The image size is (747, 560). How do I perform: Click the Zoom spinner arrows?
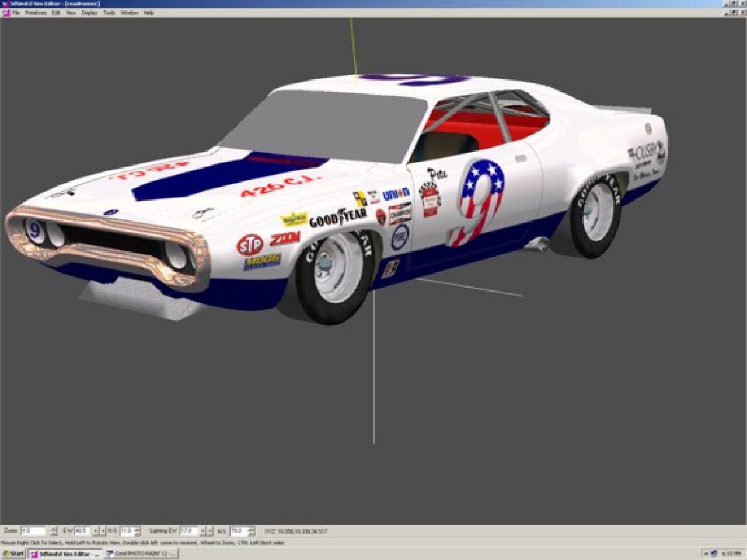click(54, 531)
